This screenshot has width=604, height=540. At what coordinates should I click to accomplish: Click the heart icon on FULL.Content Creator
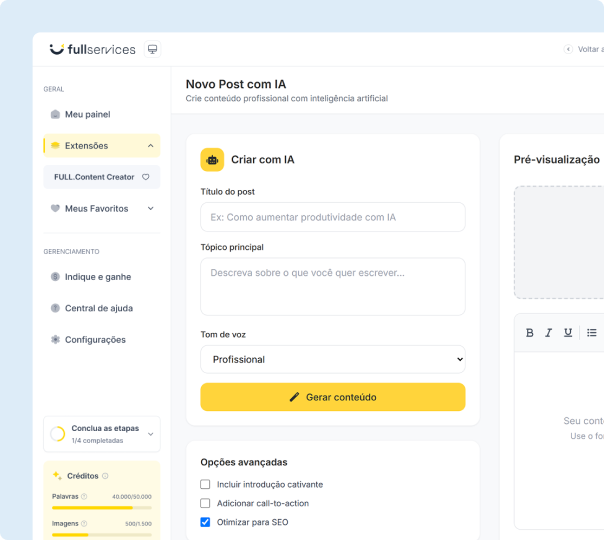click(145, 177)
